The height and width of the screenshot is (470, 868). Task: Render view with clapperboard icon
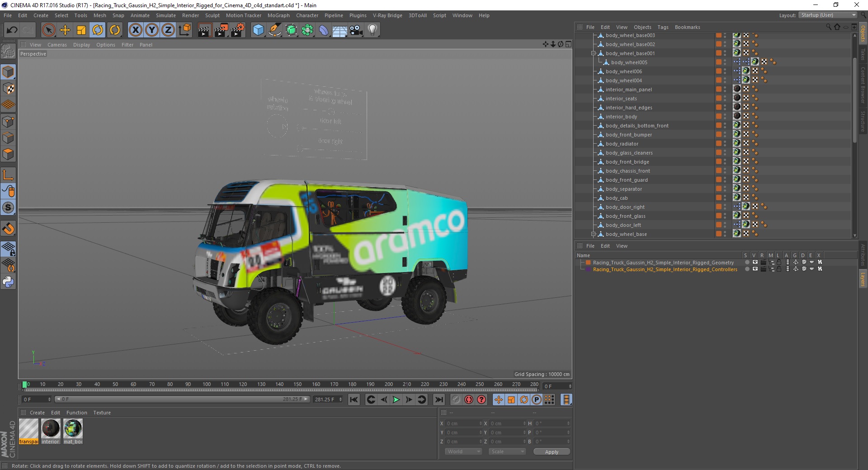point(204,30)
